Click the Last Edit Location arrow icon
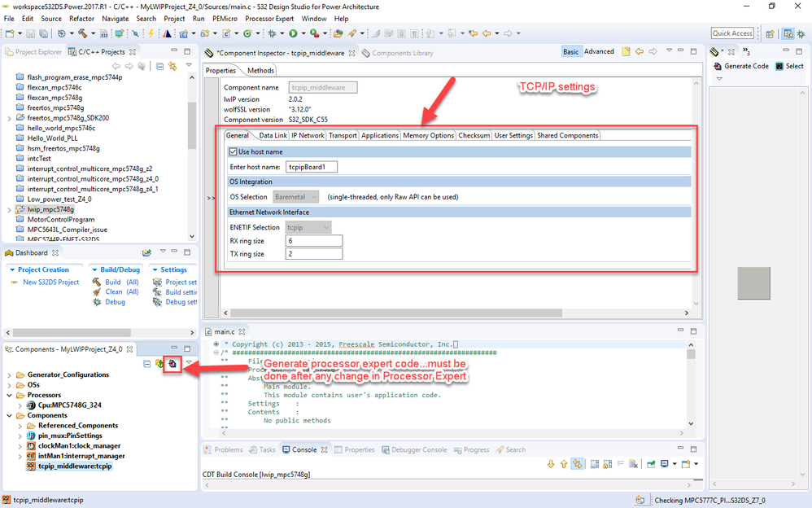 [x=473, y=33]
